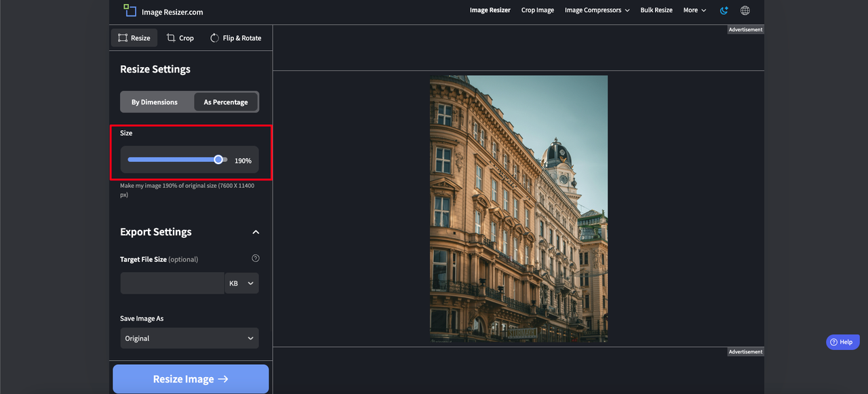Select the By Dimensions option
Screen dimensions: 868x394
(x=155, y=102)
